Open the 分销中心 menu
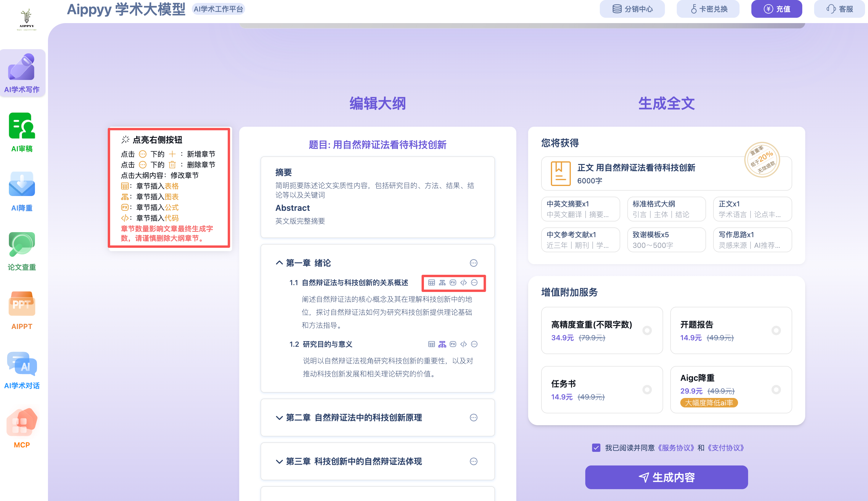The image size is (868, 501). click(632, 9)
